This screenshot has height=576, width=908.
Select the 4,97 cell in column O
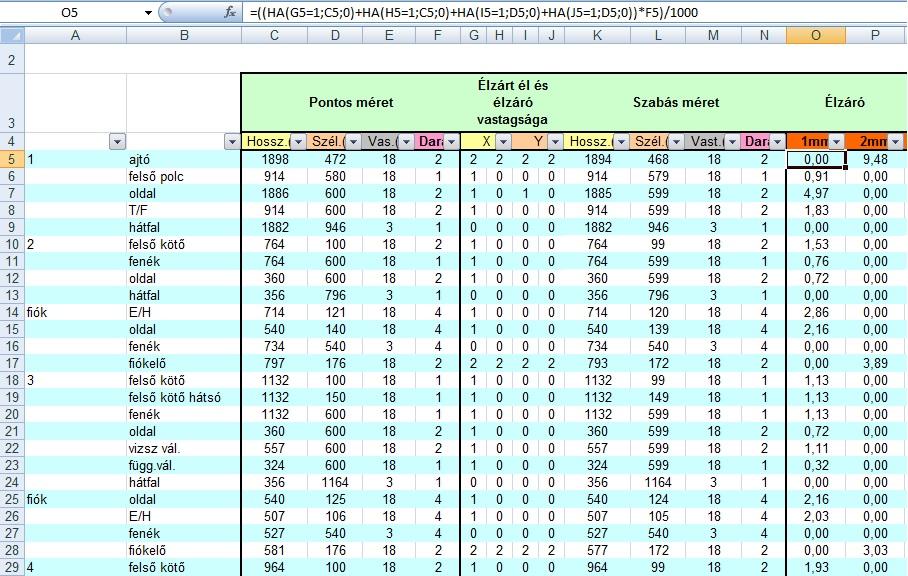click(816, 193)
